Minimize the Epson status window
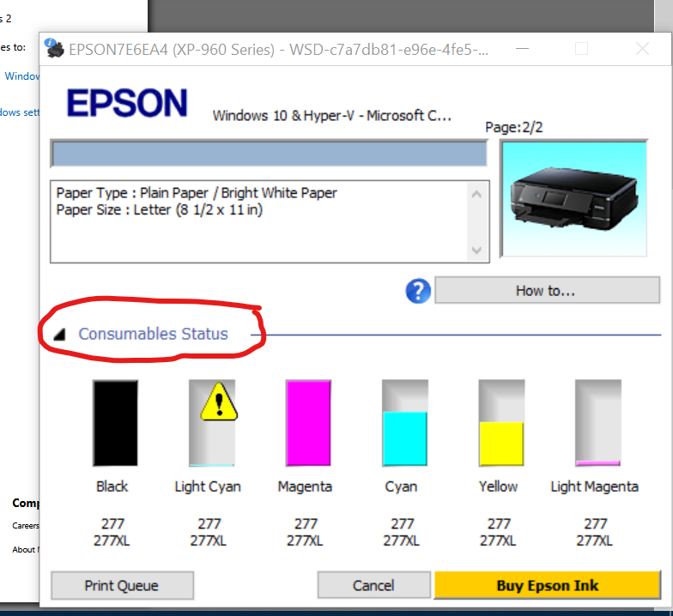 coord(522,48)
